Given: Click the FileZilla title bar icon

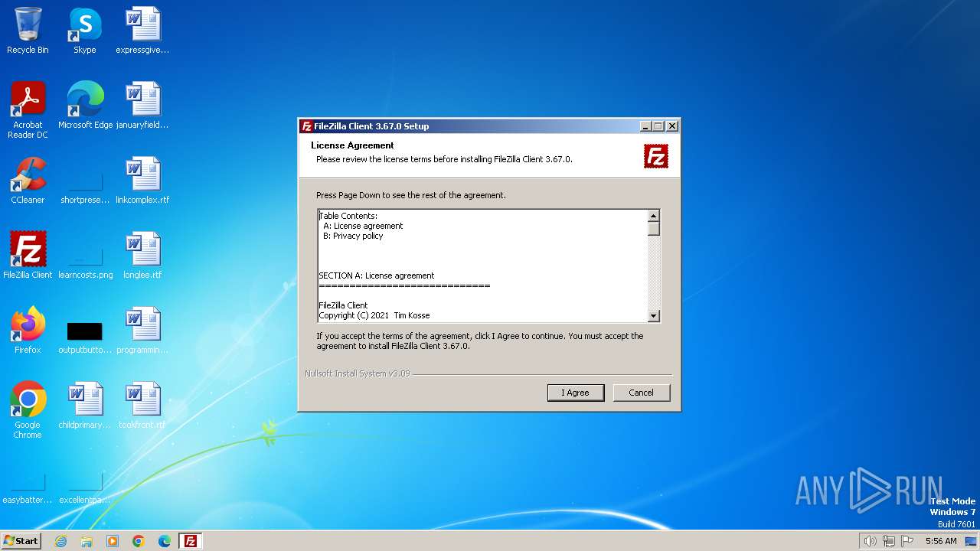Looking at the screenshot, I should pyautogui.click(x=306, y=126).
